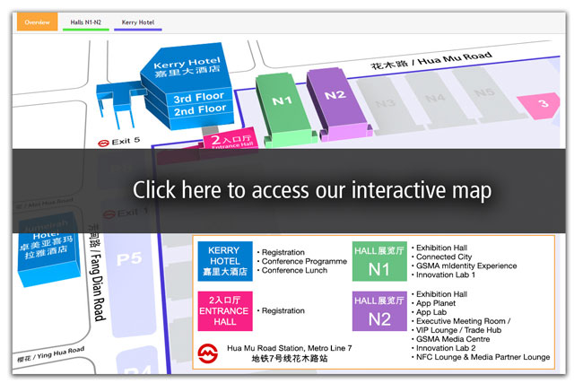Click the pink entrance 3 marker
The width and height of the screenshot is (583, 392).
[x=539, y=105]
